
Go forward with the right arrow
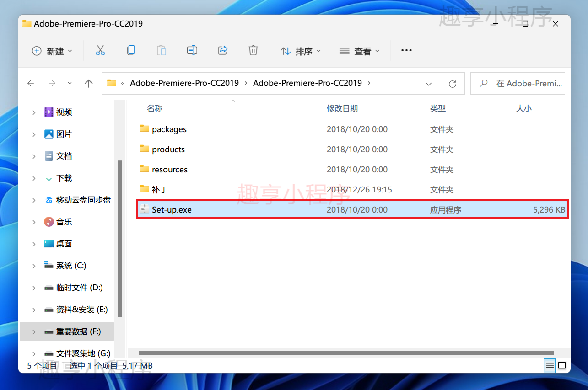pos(52,83)
